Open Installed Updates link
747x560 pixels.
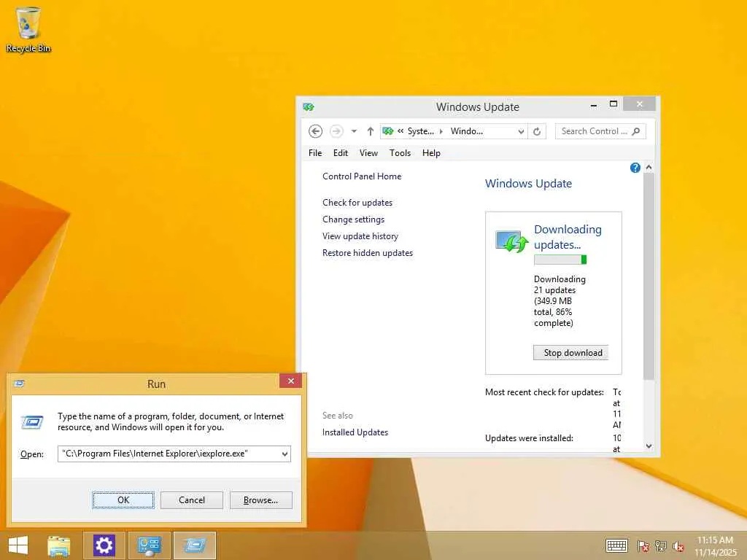[x=355, y=432]
